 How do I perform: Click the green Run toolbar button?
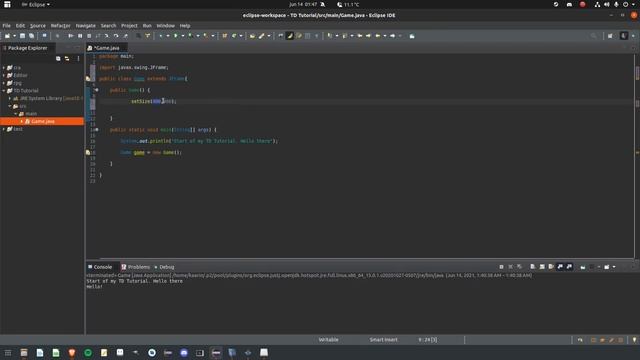pos(176,36)
